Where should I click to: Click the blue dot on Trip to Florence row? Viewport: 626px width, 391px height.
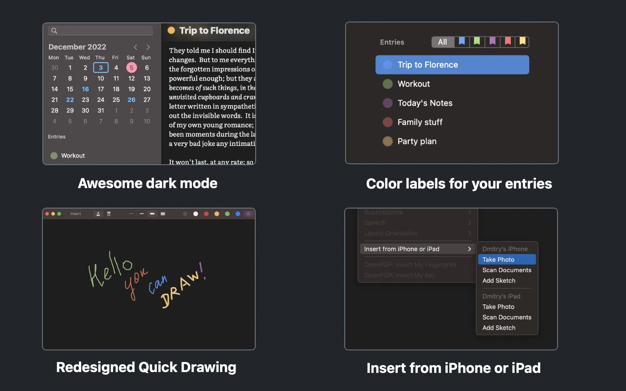387,65
